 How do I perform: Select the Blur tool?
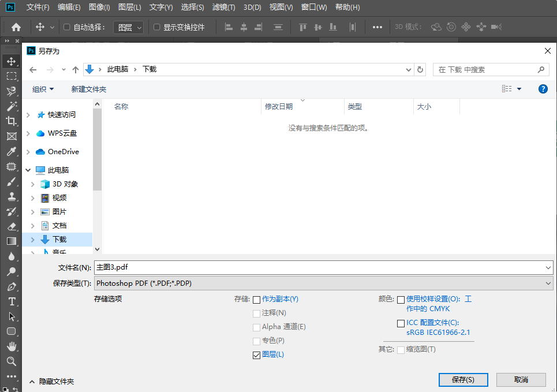11,256
